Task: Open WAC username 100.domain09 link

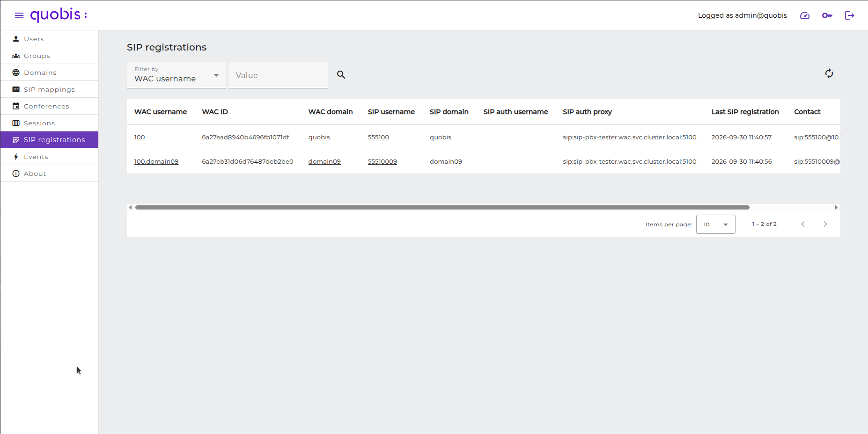Action: pos(156,161)
